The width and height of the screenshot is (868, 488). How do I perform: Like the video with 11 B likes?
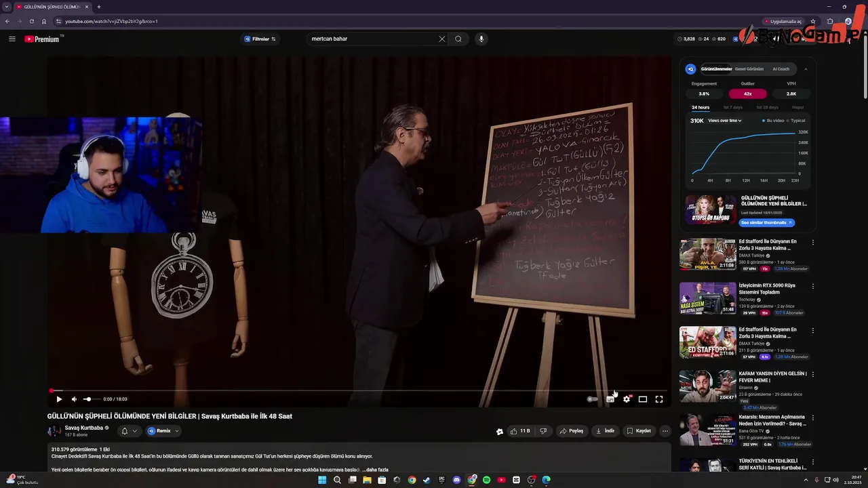click(520, 431)
